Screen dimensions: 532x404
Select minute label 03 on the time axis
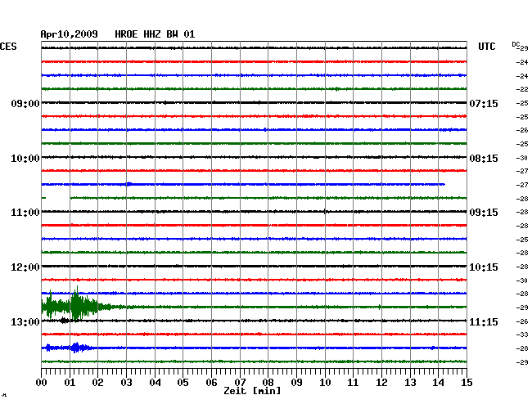[x=126, y=382]
